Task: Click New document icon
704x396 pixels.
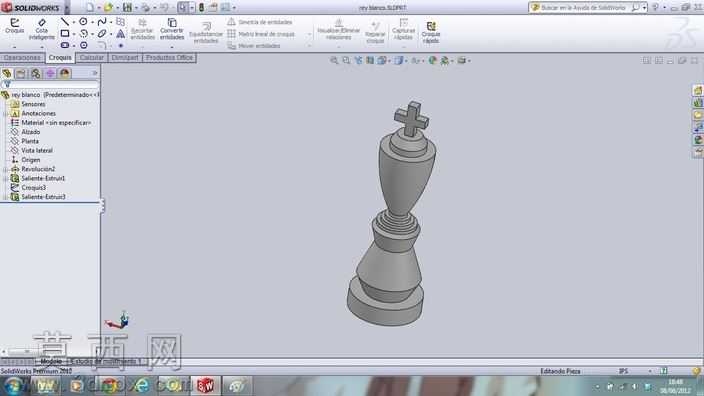Action: [90, 7]
